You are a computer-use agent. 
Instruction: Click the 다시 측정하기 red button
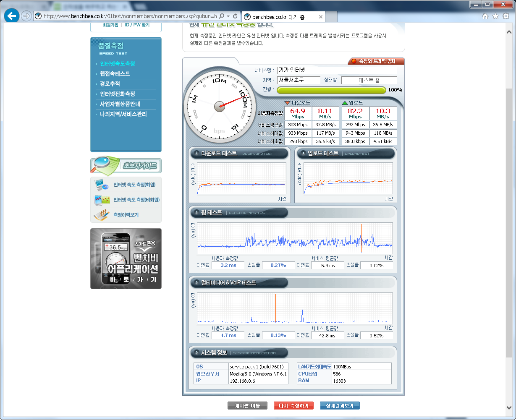pos(294,406)
